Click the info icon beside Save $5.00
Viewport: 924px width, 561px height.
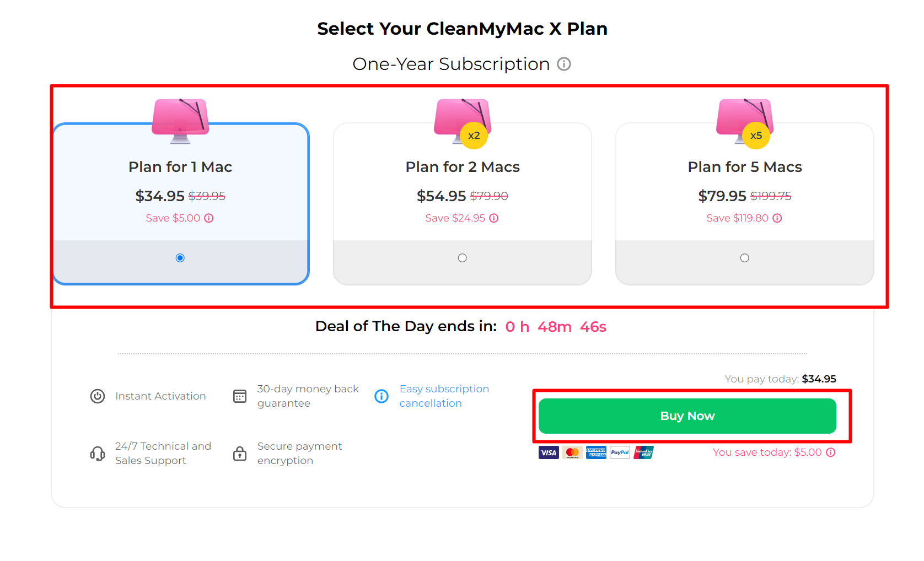pyautogui.click(x=208, y=218)
